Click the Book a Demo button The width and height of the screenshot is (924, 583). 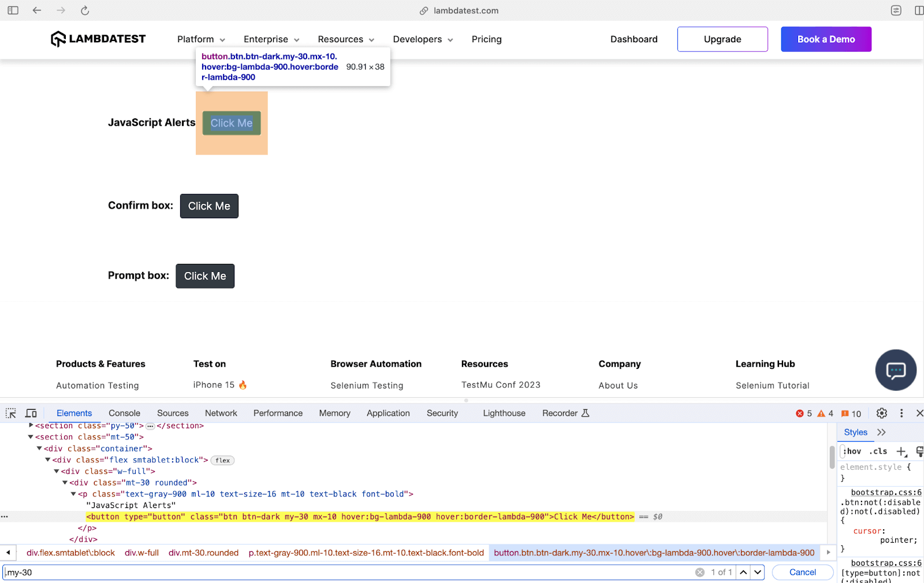click(x=826, y=39)
